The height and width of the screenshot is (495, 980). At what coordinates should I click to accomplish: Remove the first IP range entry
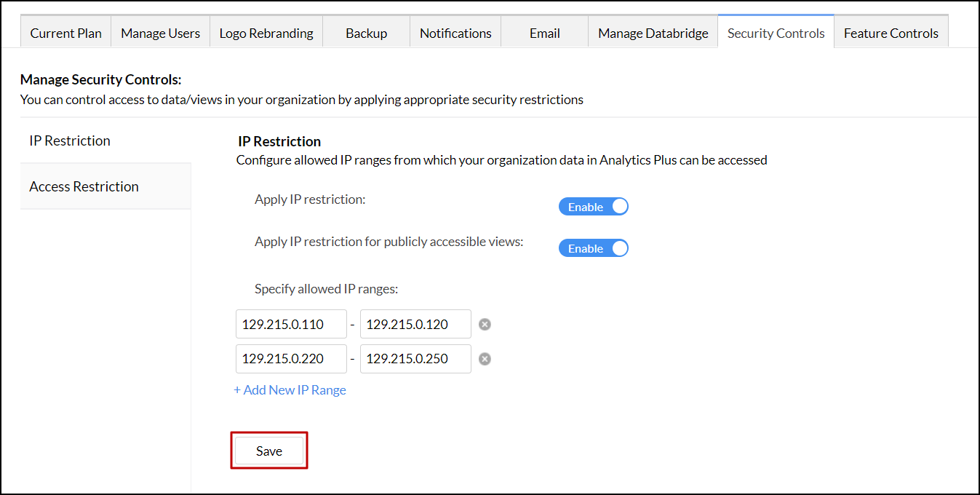pos(485,324)
